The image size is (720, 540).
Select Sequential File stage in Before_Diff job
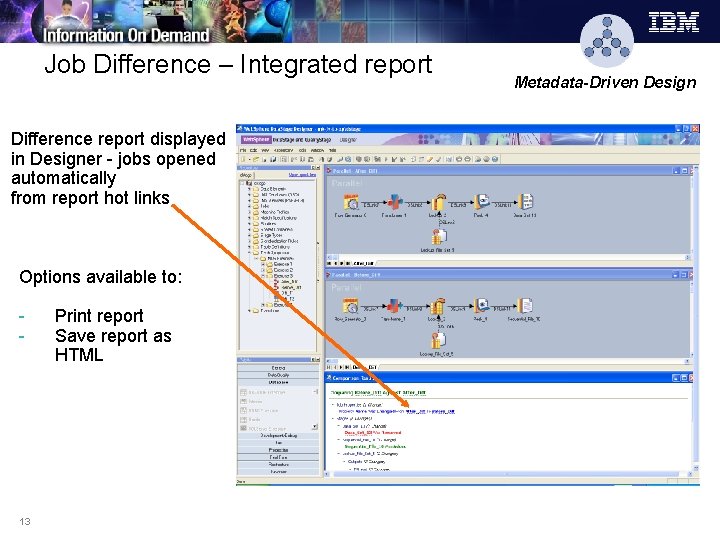pyautogui.click(x=524, y=305)
